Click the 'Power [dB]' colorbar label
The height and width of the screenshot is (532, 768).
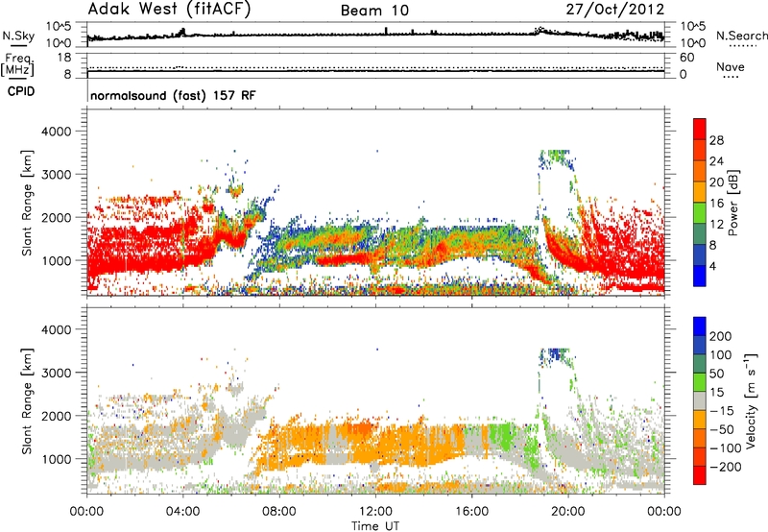pyautogui.click(x=733, y=203)
